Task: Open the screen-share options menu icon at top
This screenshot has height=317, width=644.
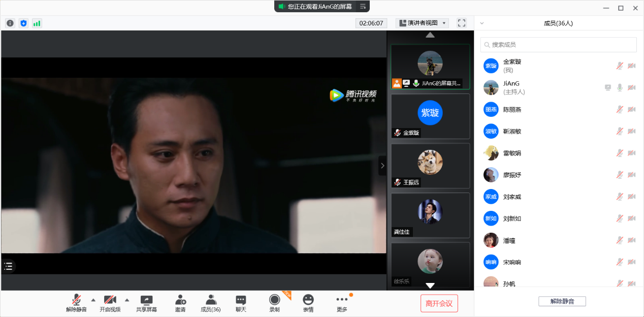Action: 363,7
